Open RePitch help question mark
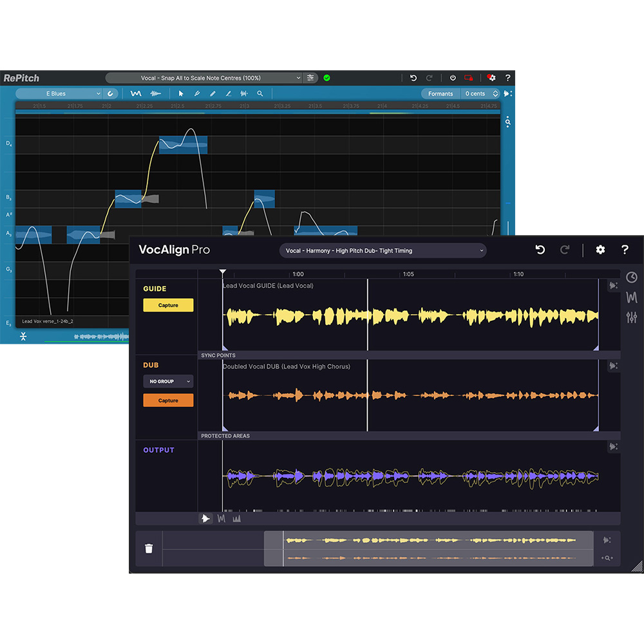 click(507, 78)
